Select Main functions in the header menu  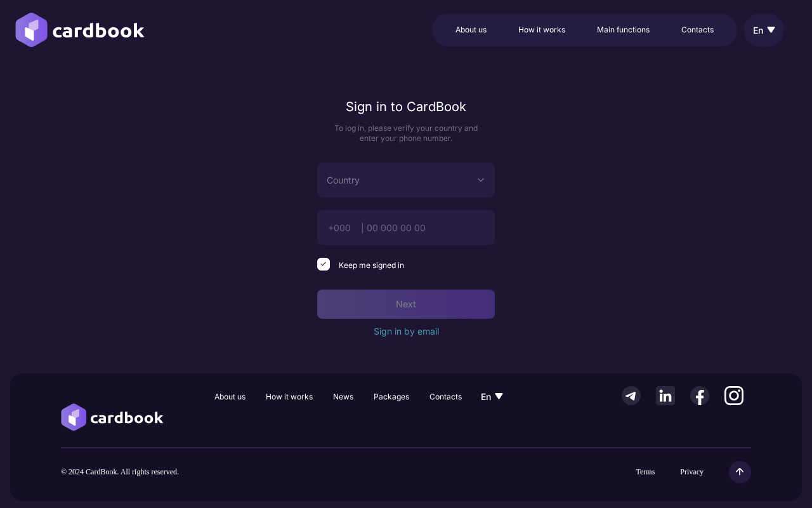pos(623,30)
